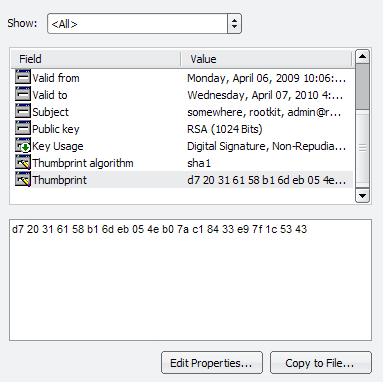The height and width of the screenshot is (382, 383).
Task: Sort by the Value column header
Action: (x=266, y=59)
